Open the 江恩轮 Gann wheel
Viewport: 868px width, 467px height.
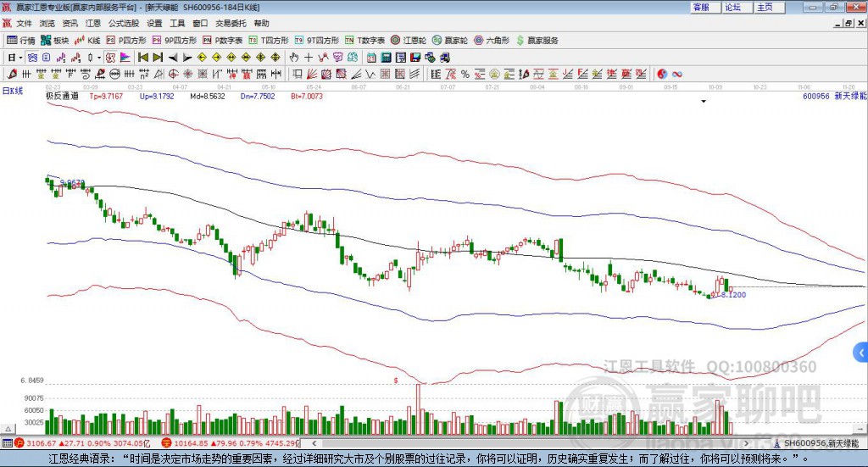(409, 41)
